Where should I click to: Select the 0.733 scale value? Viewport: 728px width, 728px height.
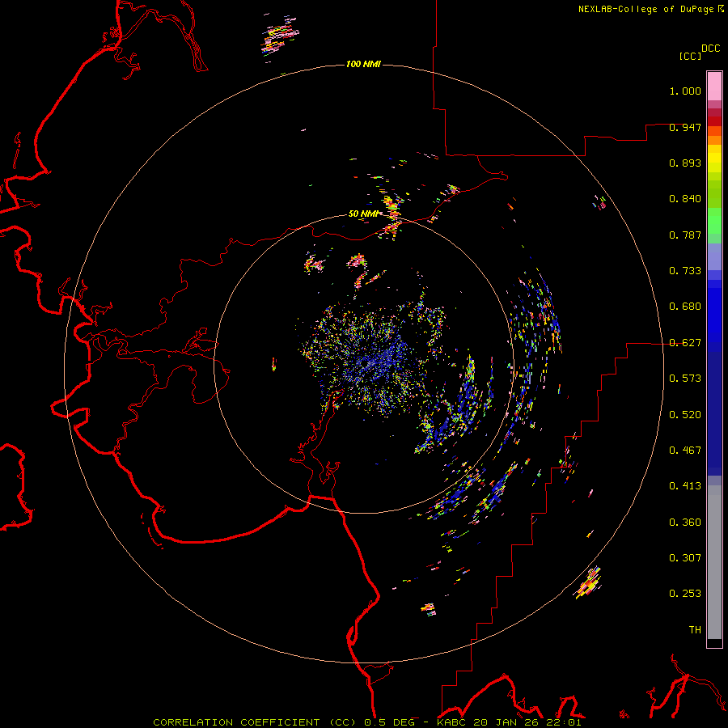pos(685,271)
